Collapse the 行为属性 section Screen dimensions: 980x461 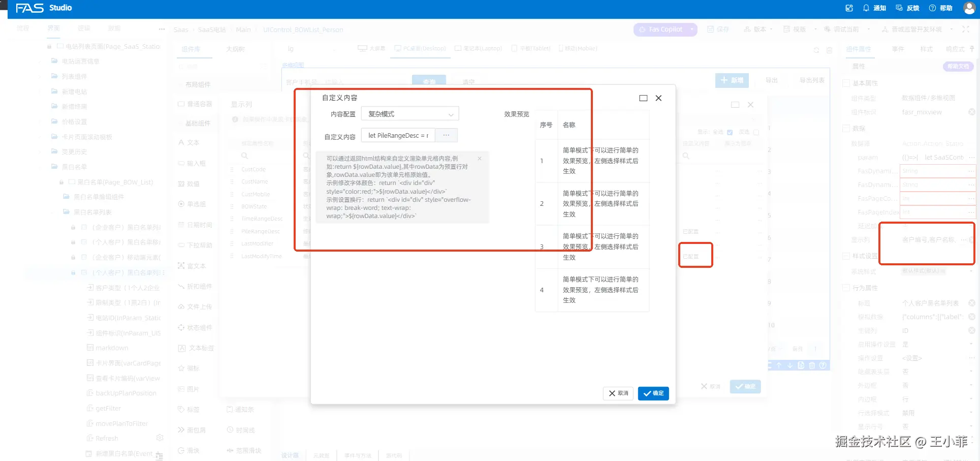point(846,288)
